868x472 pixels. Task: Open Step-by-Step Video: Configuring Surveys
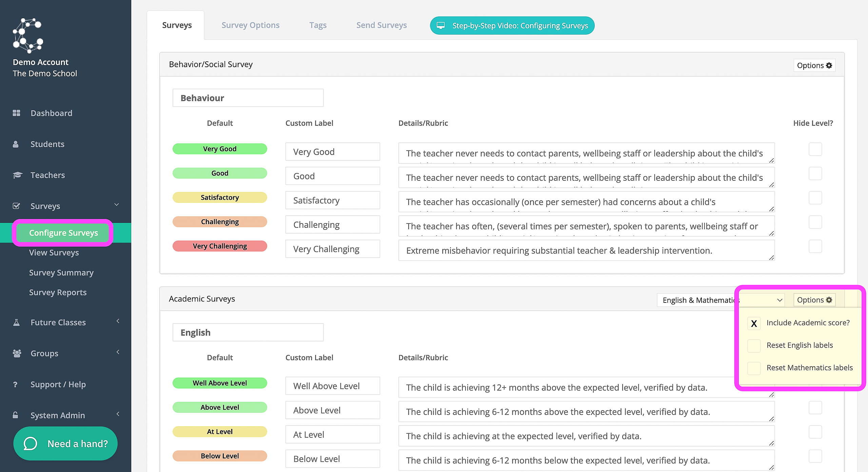[512, 25]
